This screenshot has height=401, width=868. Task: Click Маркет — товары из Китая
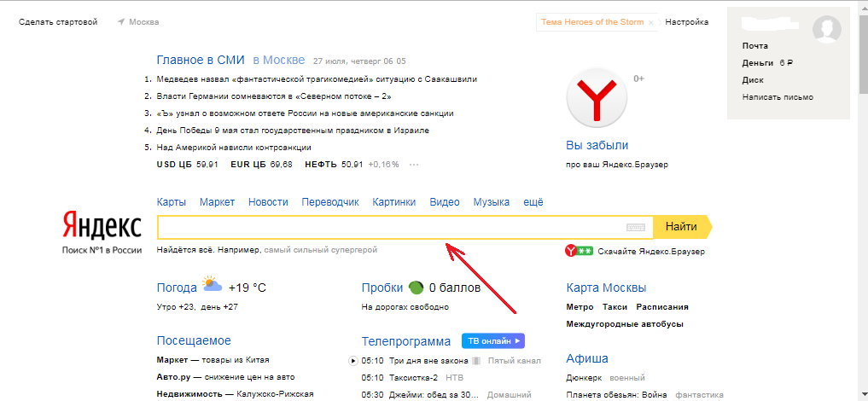pyautogui.click(x=213, y=360)
